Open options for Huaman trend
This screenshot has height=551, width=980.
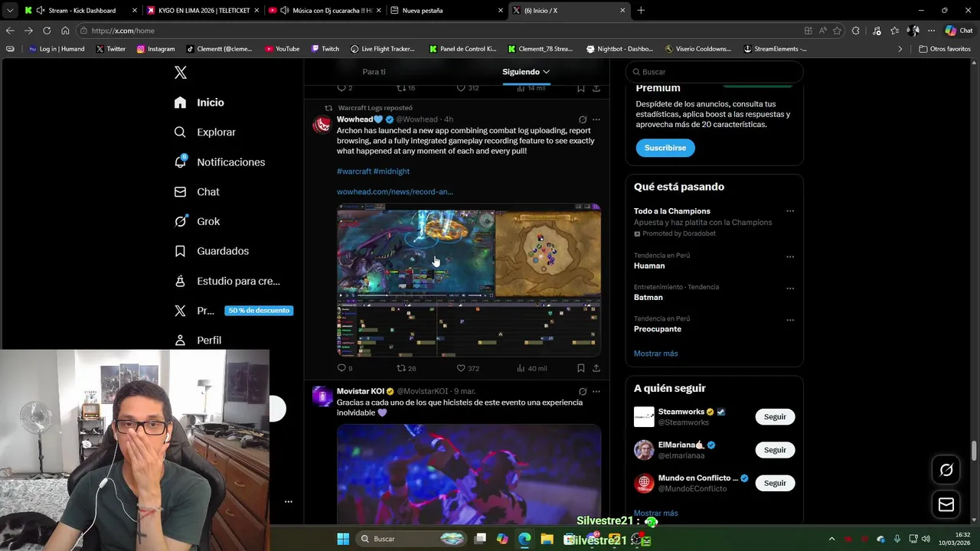pyautogui.click(x=790, y=256)
